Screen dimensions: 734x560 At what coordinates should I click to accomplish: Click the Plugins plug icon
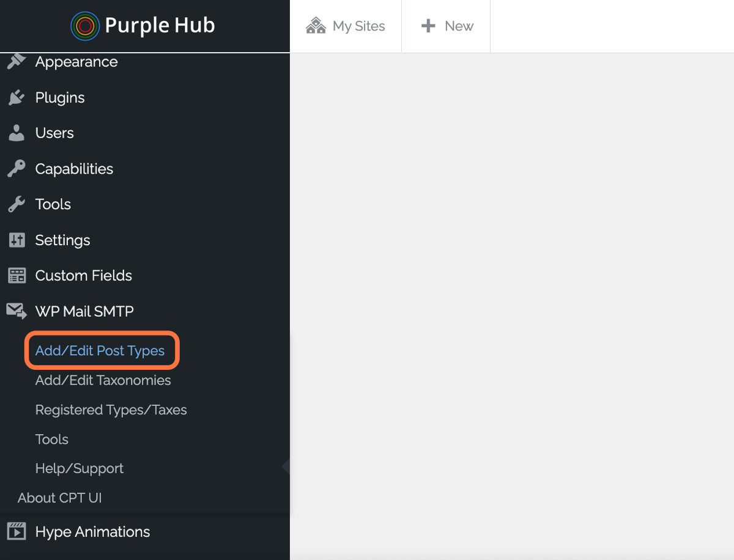pos(17,97)
